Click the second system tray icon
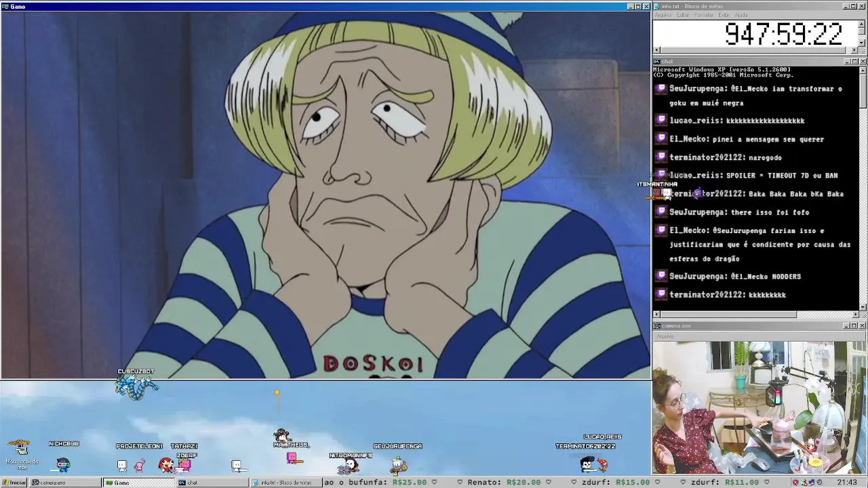Screen dimensions: 868x488 click(804, 483)
